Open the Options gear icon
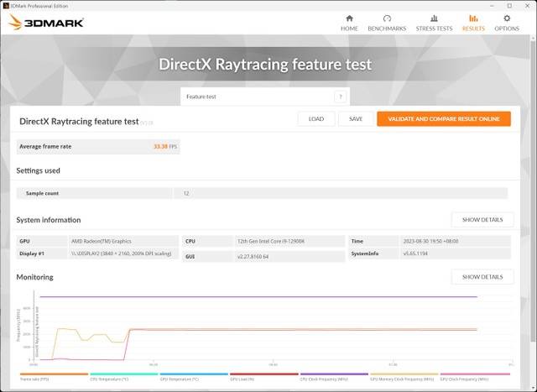Viewport: 537px width, 392px height. pyautogui.click(x=507, y=18)
